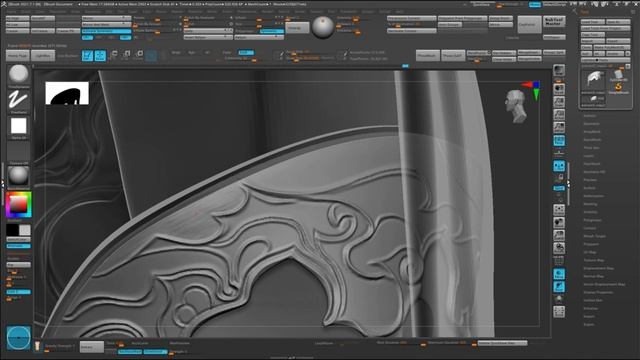This screenshot has width=640, height=360.
Task: Select the current brush thumbnail
Action: pos(18,75)
